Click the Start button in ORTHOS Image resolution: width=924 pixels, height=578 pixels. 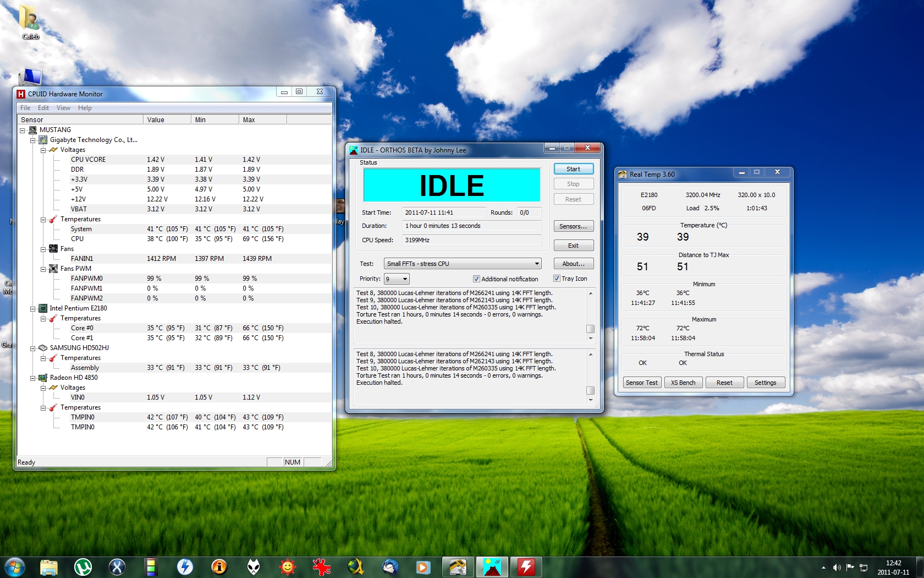pos(574,169)
